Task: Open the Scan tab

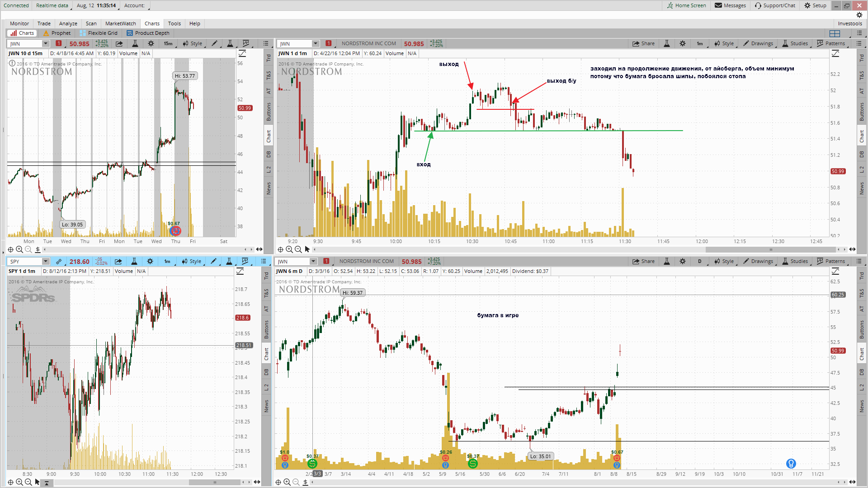Action: pyautogui.click(x=91, y=23)
